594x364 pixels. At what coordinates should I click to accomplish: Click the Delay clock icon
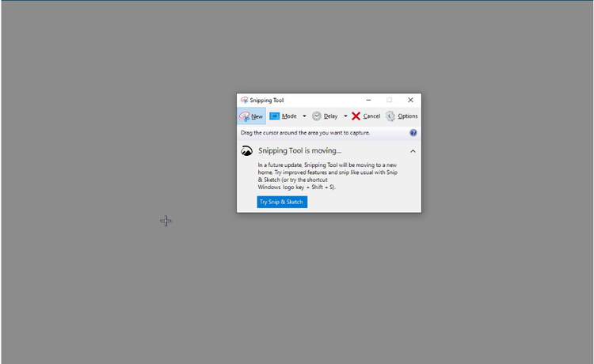(x=316, y=116)
